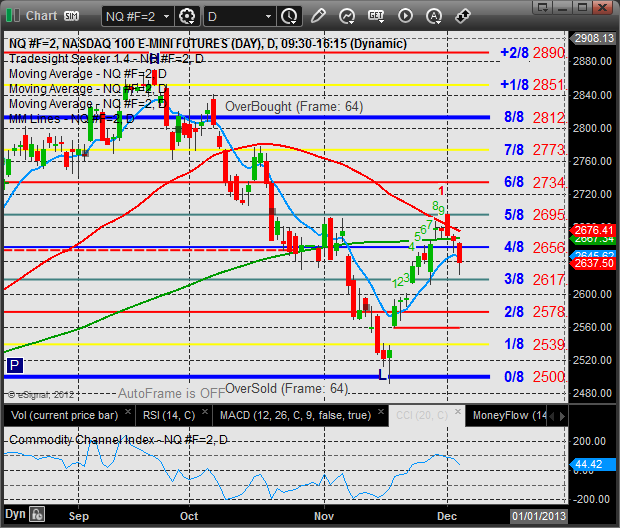Click the blue P marker on the chart
This screenshot has height=528, width=620.
click(15, 365)
